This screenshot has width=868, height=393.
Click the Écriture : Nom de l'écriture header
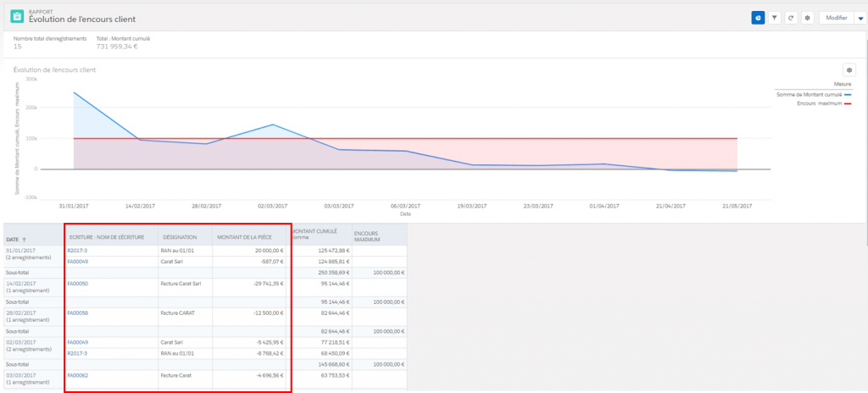[107, 237]
